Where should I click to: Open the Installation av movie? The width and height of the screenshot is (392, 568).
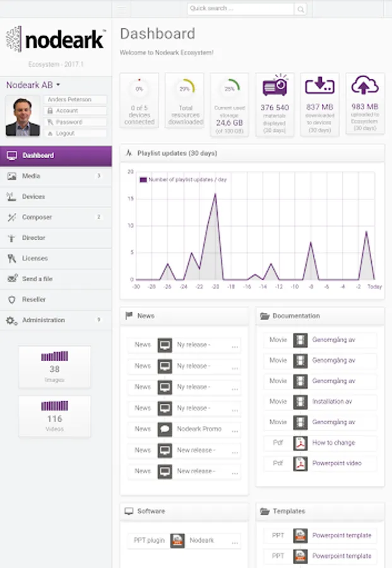332,401
